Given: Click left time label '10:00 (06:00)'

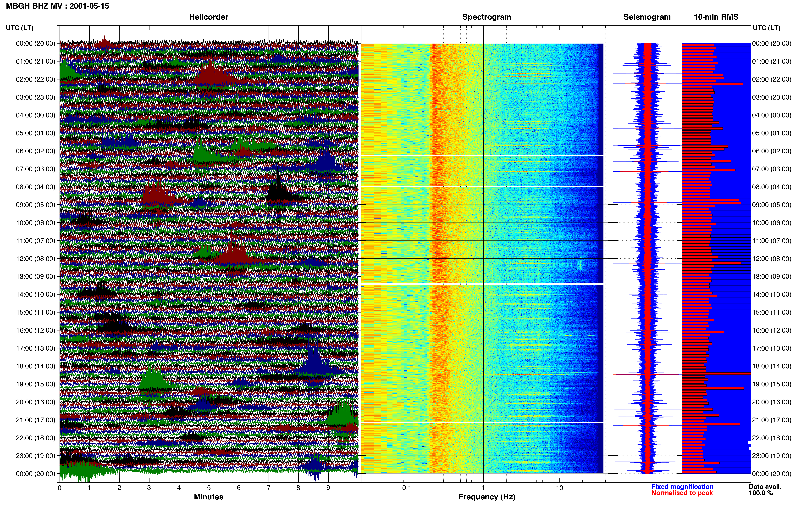Looking at the screenshot, I should click(x=36, y=223).
